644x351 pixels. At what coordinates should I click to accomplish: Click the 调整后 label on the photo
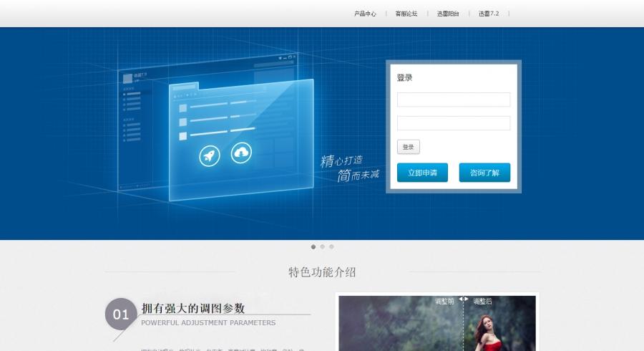(x=482, y=302)
